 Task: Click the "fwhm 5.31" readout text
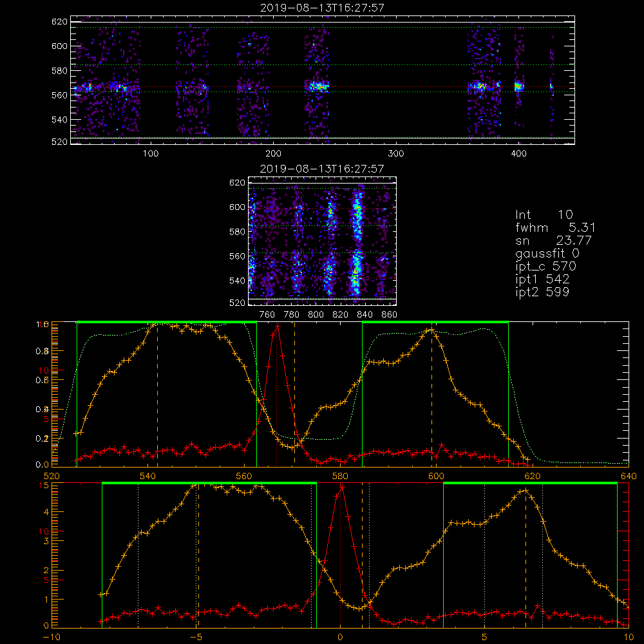(555, 227)
